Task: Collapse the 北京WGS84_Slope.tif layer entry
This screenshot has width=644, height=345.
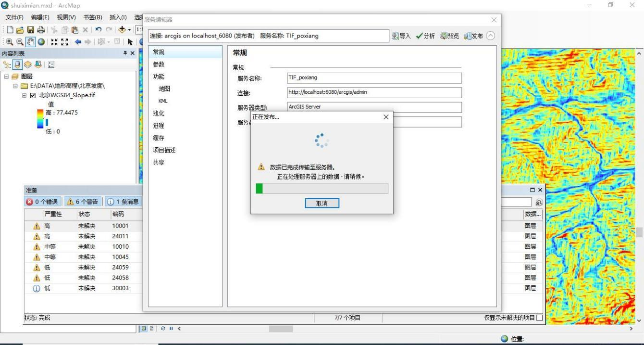Action: (23, 95)
